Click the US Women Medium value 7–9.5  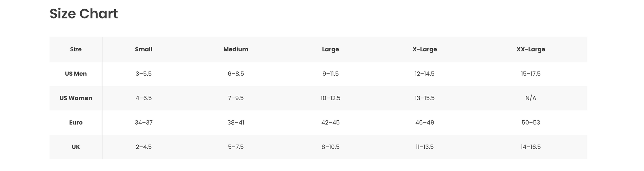236,98
